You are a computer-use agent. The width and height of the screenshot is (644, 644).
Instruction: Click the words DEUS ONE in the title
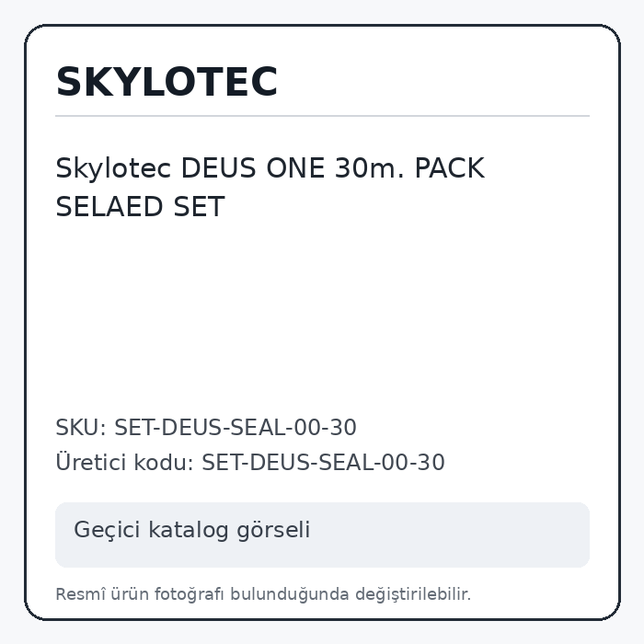tap(253, 168)
